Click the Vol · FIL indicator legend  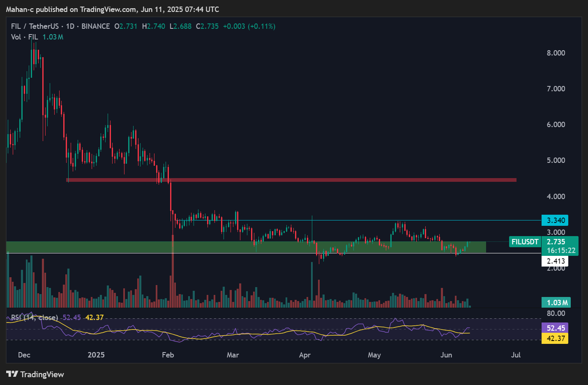pos(24,37)
